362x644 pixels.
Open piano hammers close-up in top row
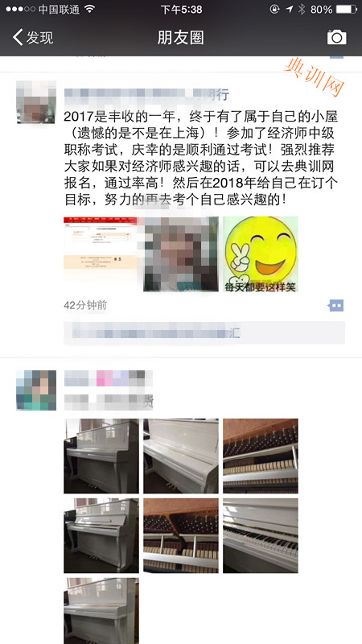260,456
